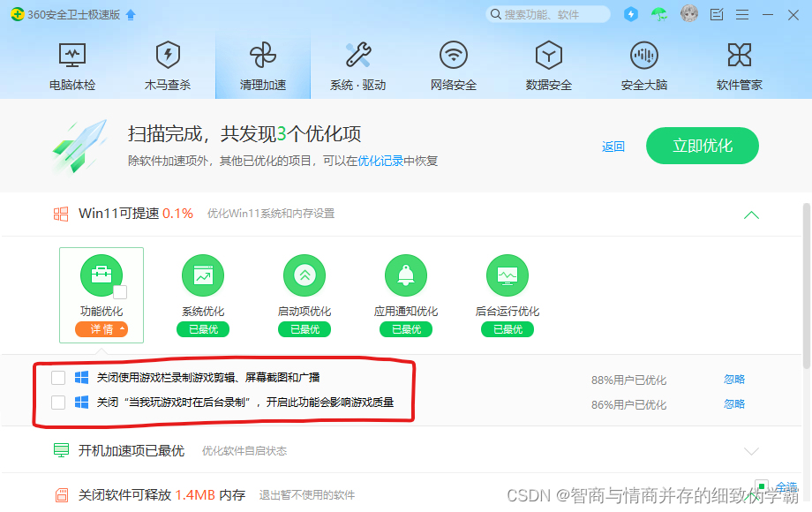Select 后台运行优化 monitor icon
812x512 pixels.
507,275
